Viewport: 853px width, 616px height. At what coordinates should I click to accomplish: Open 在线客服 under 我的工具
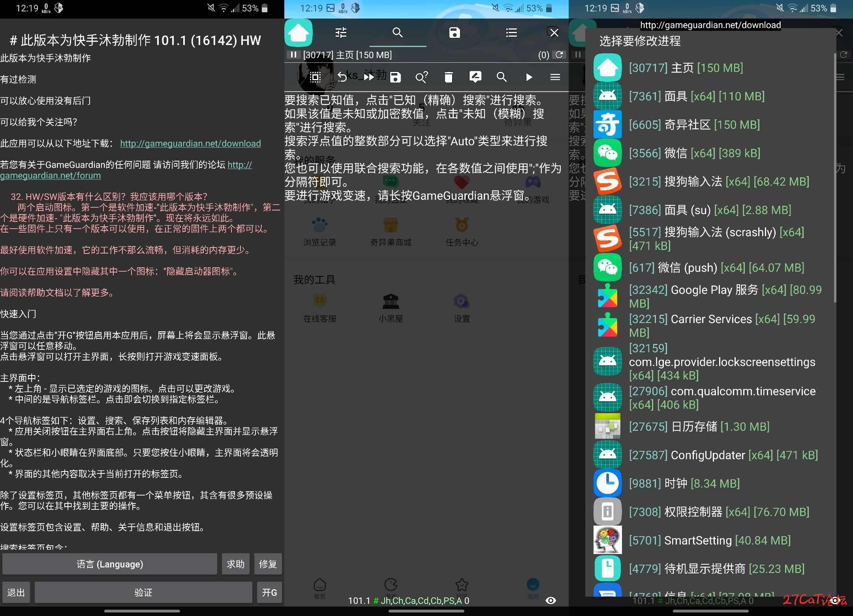(319, 308)
